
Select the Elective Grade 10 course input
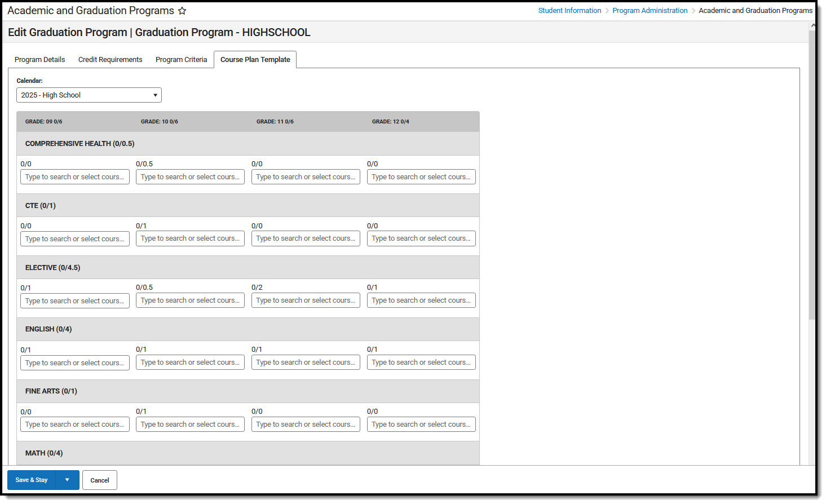[190, 300]
